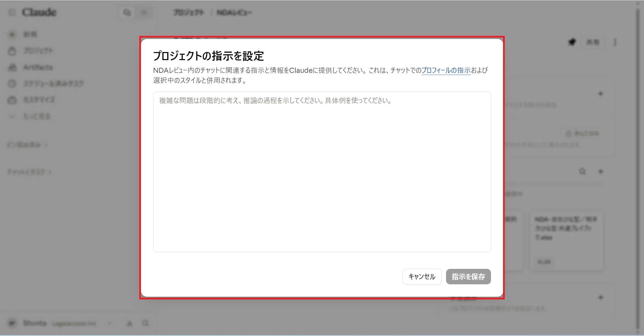This screenshot has height=336, width=644.
Task: Click the NDAレビュー breadcrumb
Action: click(x=234, y=12)
